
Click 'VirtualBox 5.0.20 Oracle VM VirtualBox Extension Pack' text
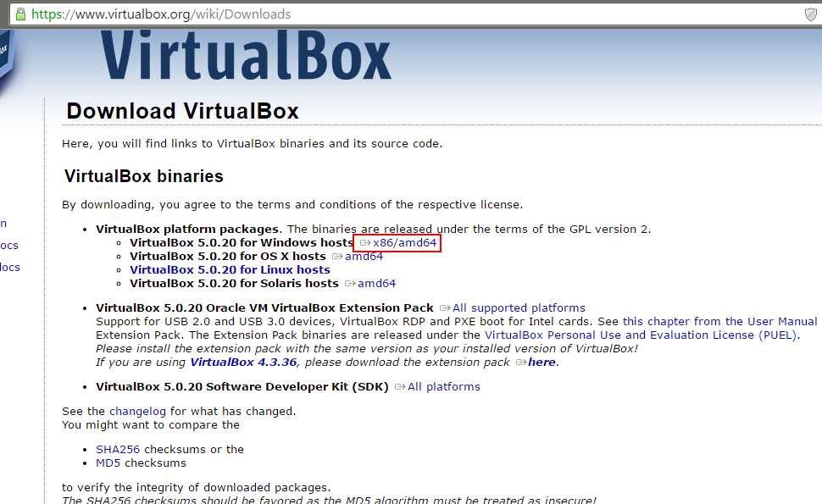click(264, 308)
